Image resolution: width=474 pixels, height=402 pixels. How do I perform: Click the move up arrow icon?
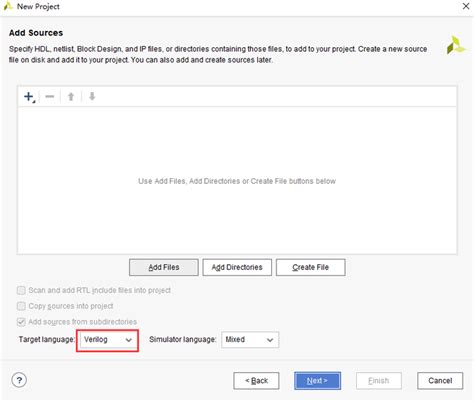[71, 97]
